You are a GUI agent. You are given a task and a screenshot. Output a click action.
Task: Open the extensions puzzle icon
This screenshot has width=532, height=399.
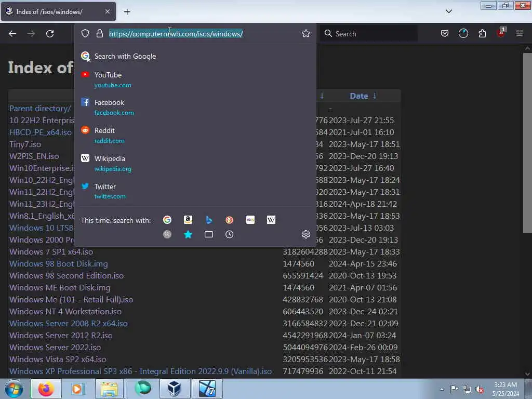tap(482, 33)
